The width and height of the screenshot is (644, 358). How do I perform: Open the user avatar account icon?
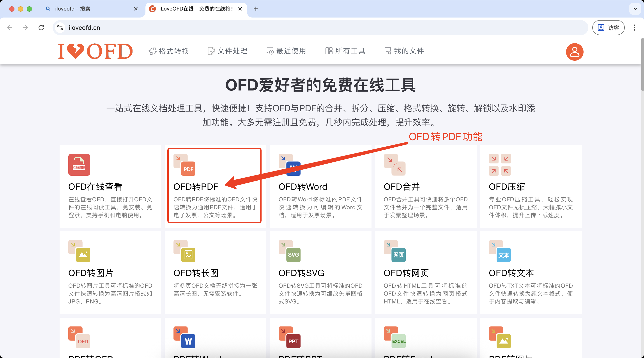575,51
